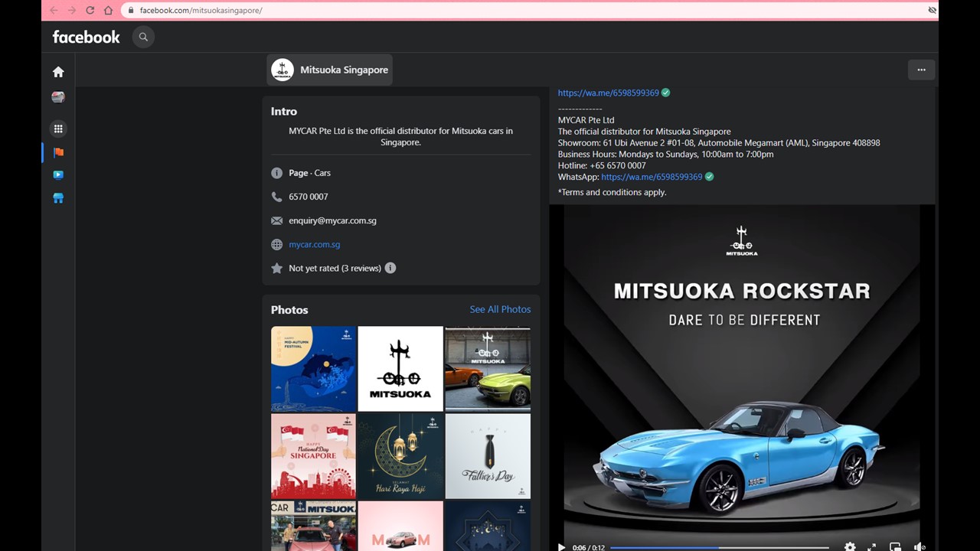The image size is (980, 551).
Task: Open the WhatsApp wa.me link after 'WhatsApp:'
Action: [x=652, y=177]
